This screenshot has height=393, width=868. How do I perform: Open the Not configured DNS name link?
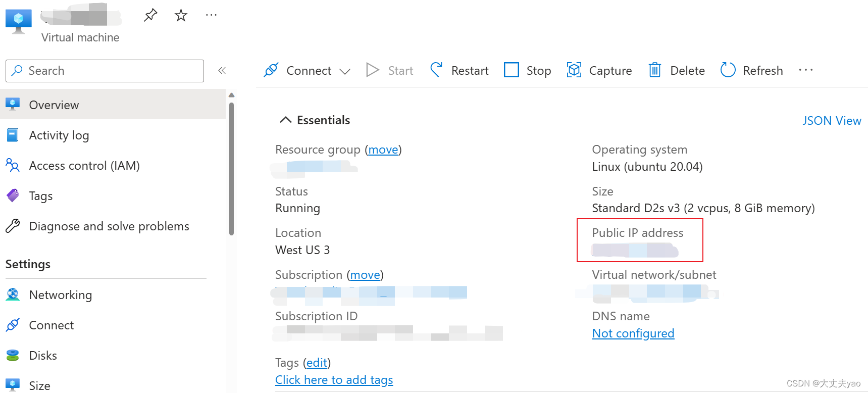(x=633, y=333)
